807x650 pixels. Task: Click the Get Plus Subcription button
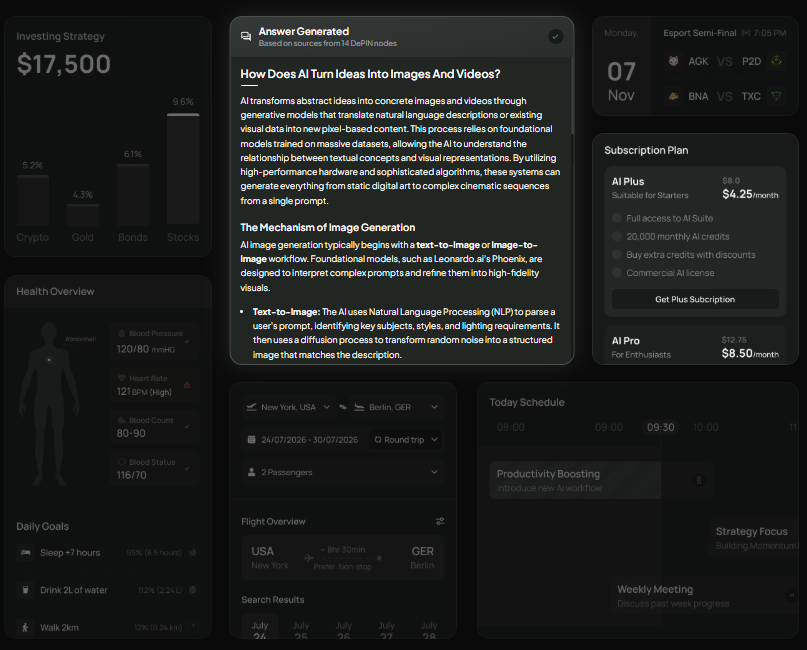(x=694, y=299)
